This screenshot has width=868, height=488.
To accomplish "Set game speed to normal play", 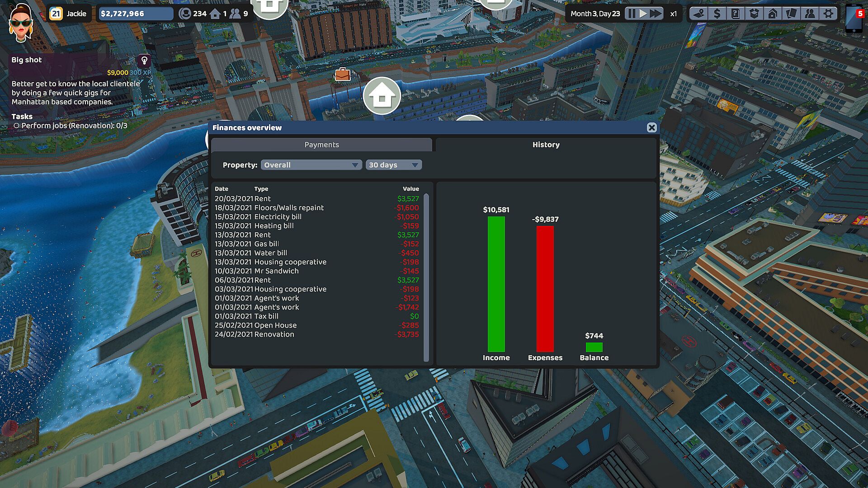I will coord(643,14).
